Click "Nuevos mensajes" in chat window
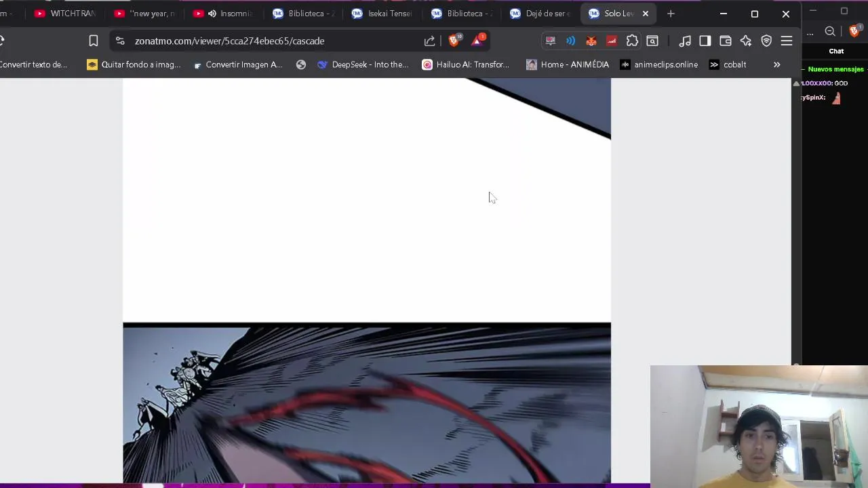This screenshot has width=868, height=488. (835, 69)
